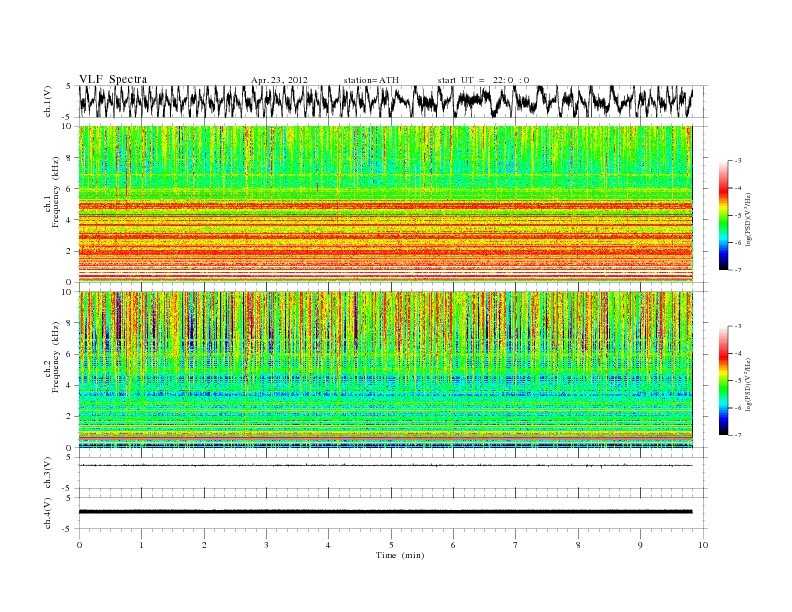This screenshot has width=792, height=612.
Task: Click the ch.1 color bar "-7" label
Action: [x=737, y=270]
